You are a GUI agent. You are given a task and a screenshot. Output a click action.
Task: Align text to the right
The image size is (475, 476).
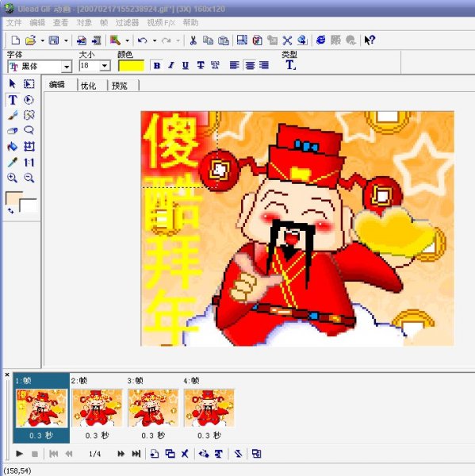[264, 65]
